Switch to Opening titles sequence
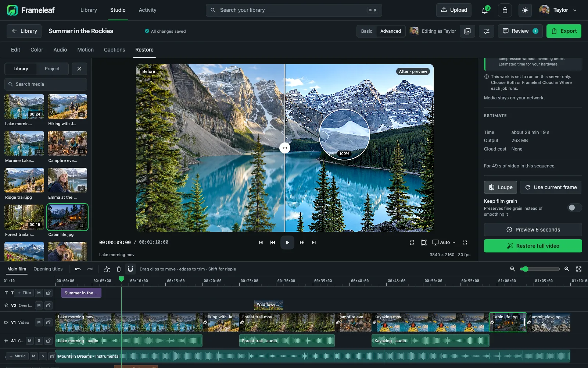 coord(48,269)
